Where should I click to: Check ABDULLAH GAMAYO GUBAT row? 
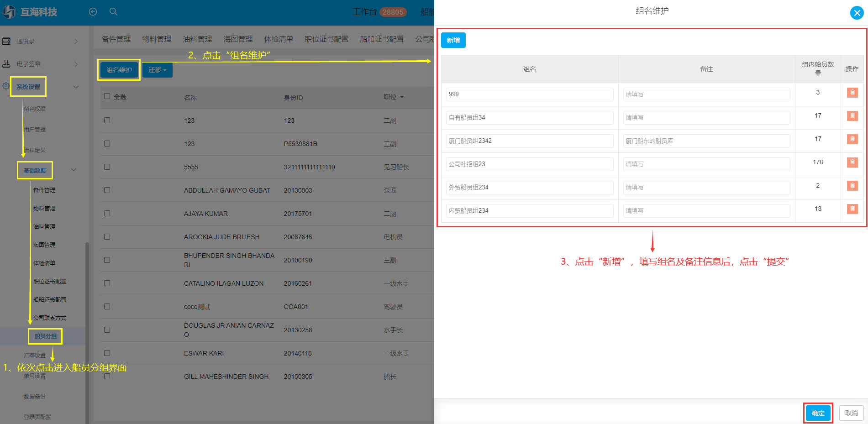pos(107,190)
